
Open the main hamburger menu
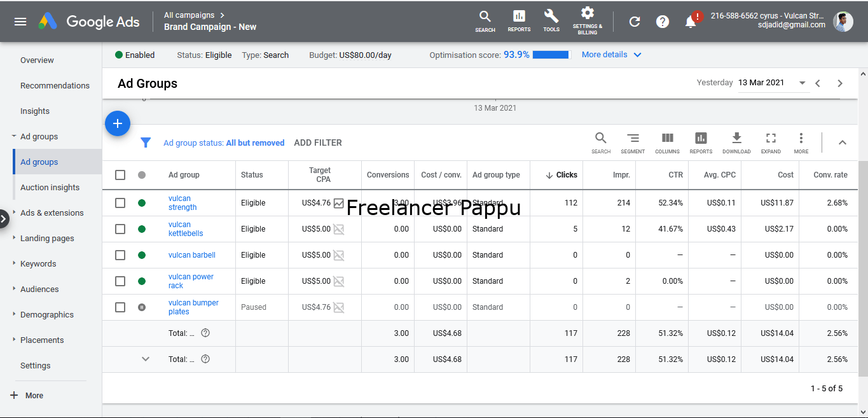tap(20, 22)
